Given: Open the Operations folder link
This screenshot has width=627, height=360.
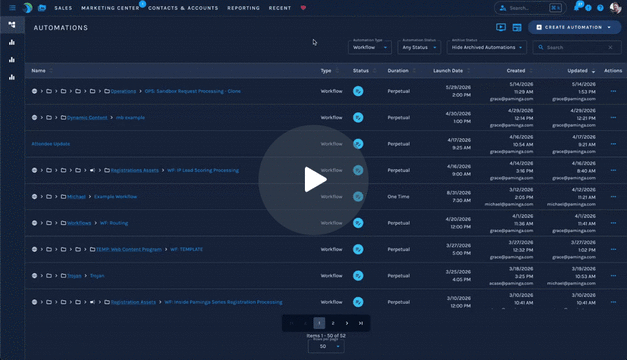Looking at the screenshot, I should tap(124, 91).
